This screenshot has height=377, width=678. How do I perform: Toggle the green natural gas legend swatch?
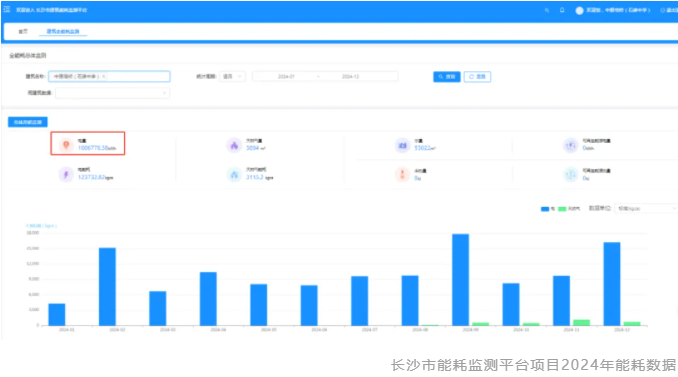(x=562, y=209)
